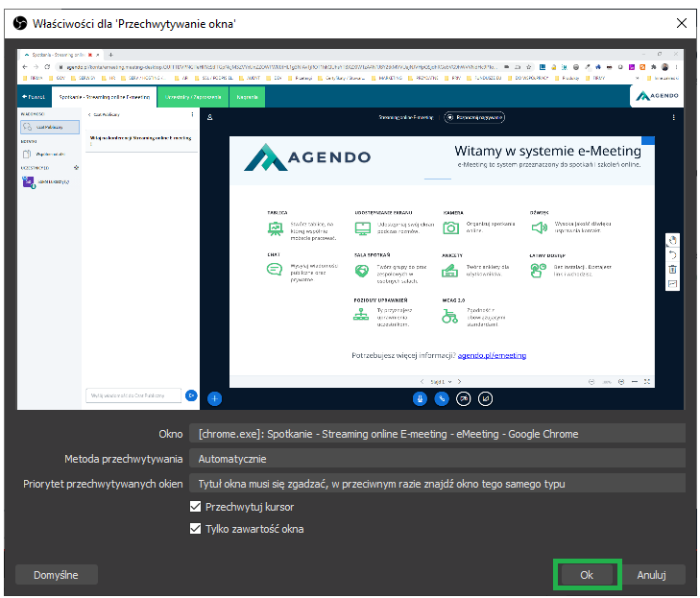Screen dimensions: 700x598
Task: Toggle the Przechwytuj kursor checkbox
Action: pyautogui.click(x=196, y=507)
